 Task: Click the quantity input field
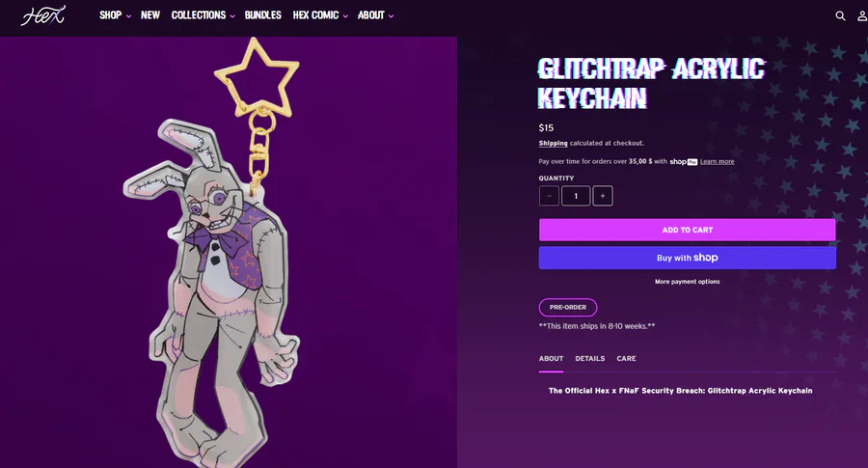[x=576, y=196]
